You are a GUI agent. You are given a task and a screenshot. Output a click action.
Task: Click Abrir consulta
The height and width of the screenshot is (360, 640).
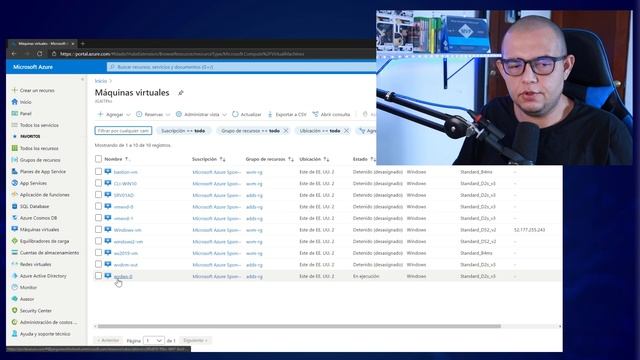331,115
